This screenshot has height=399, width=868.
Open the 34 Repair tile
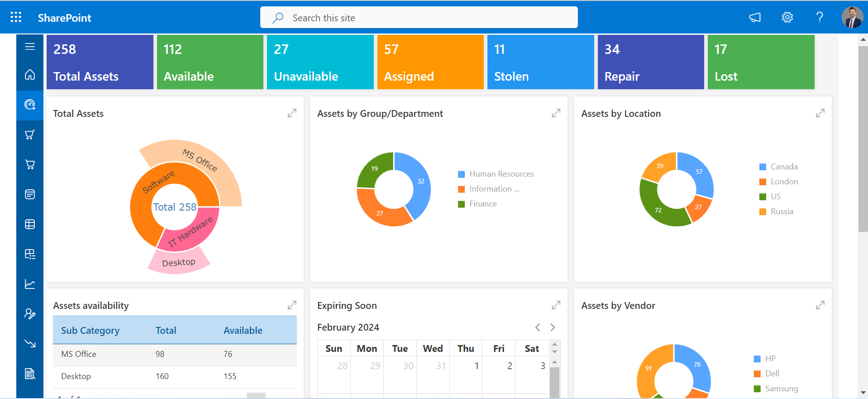click(x=651, y=62)
